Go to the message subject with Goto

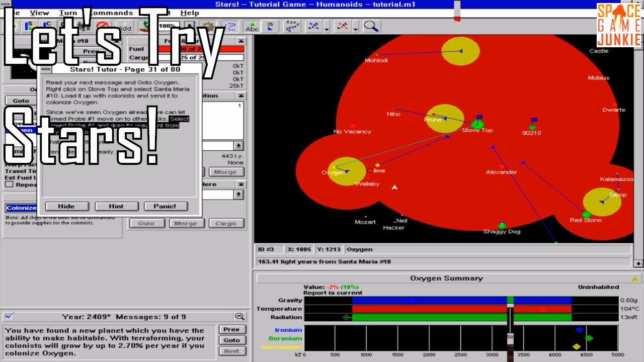(231, 340)
